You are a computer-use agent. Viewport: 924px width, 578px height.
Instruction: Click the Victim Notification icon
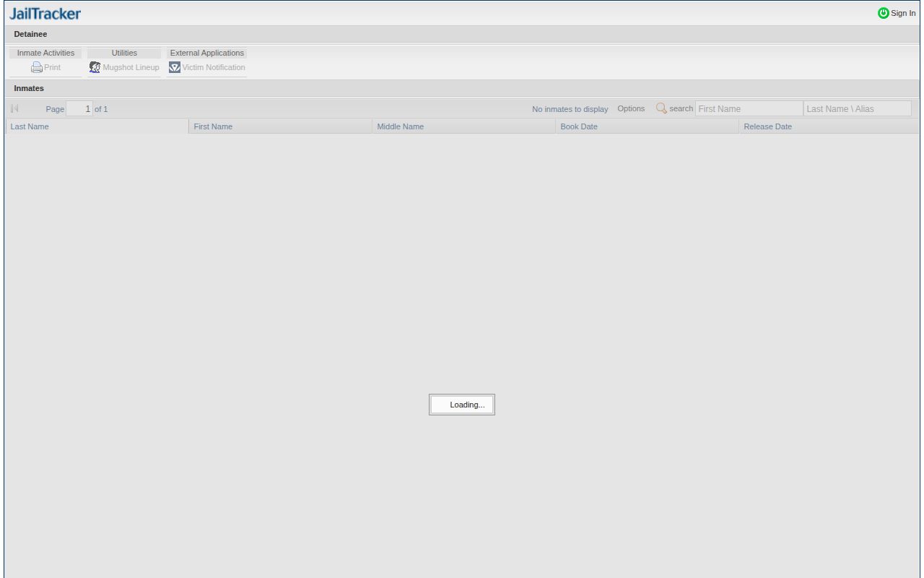pos(175,67)
